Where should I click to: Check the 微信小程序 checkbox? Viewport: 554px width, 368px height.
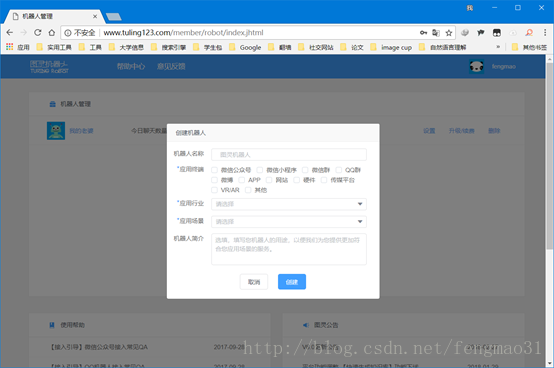[x=260, y=170]
